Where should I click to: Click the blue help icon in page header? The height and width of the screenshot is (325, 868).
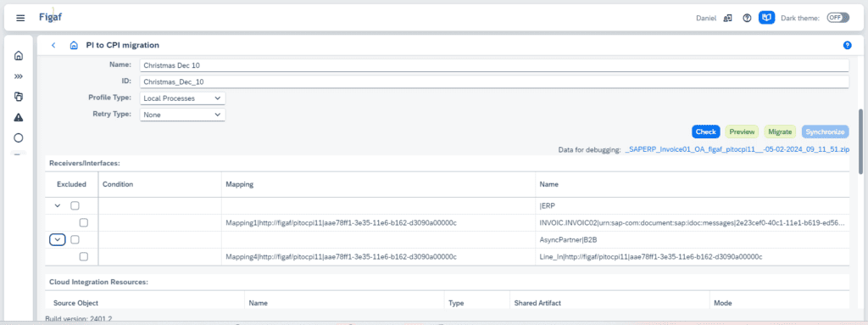[847, 46]
